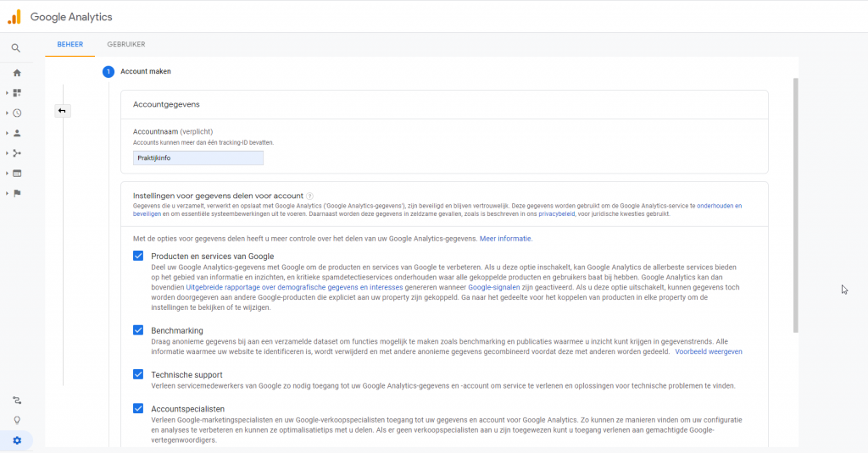Open Conversions reports flag icon

click(x=17, y=193)
